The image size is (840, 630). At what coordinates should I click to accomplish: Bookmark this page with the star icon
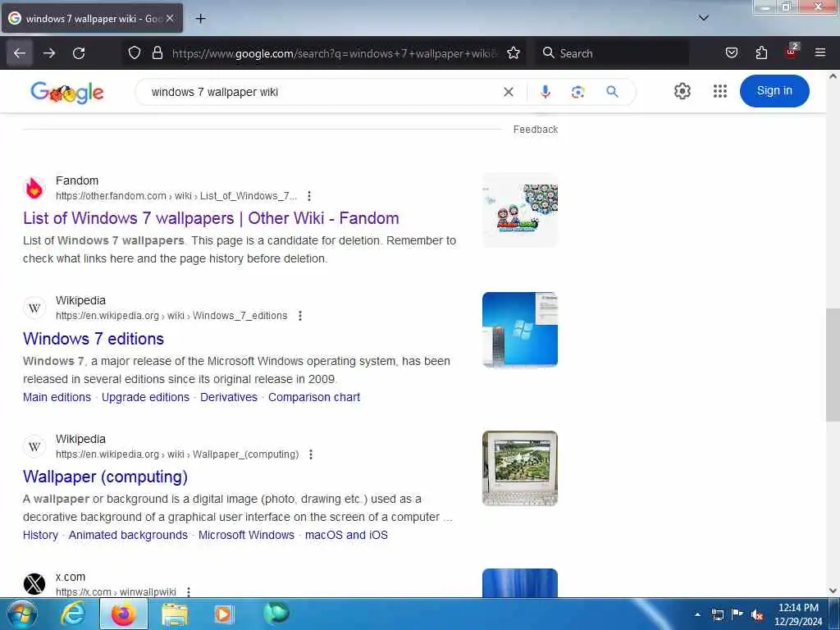point(514,52)
